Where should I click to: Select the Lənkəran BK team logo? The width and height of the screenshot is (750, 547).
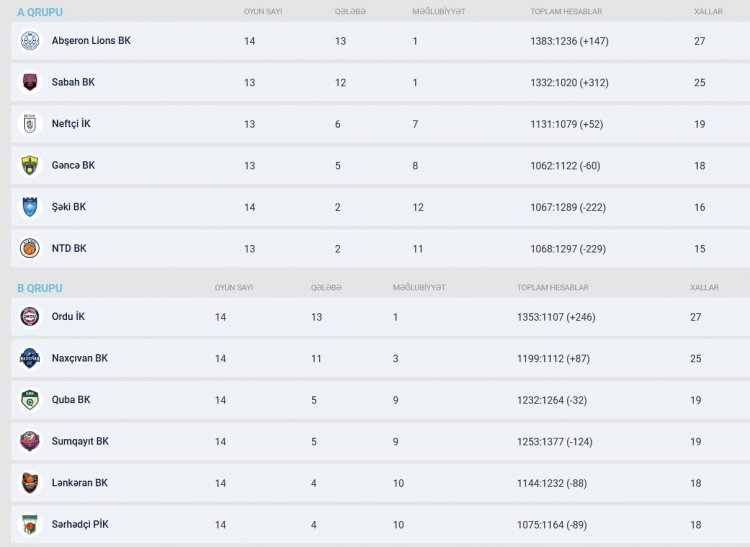pos(30,483)
